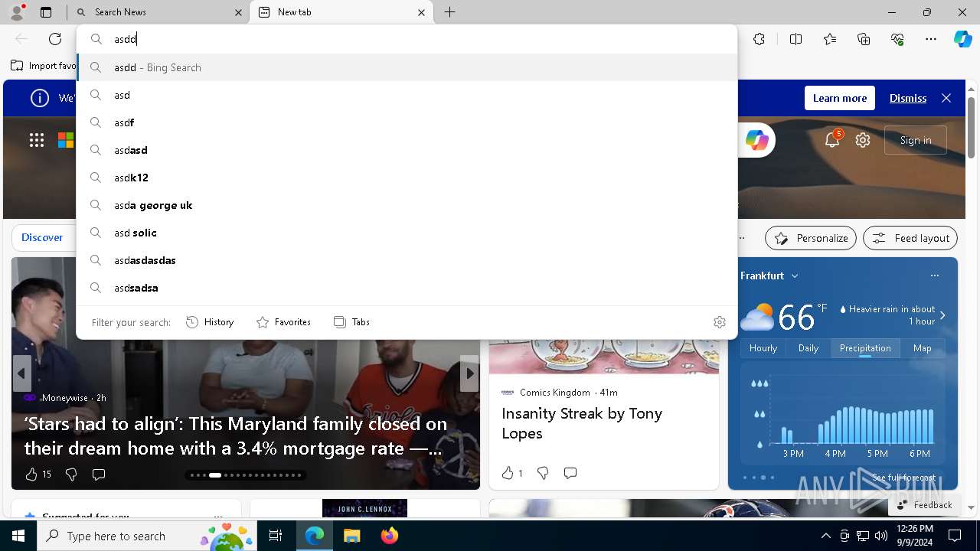Open Firefox from the taskbar

[x=389, y=536]
